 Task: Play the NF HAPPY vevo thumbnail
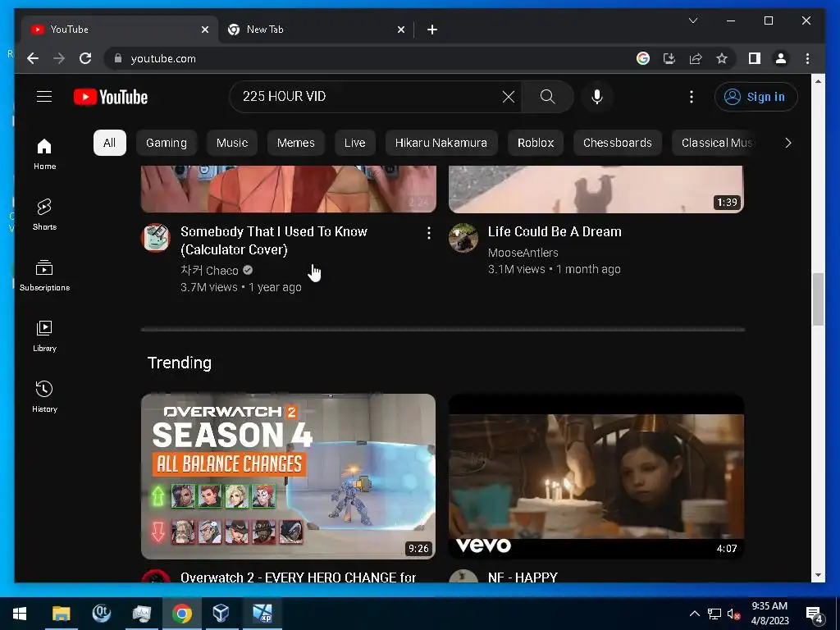(596, 477)
